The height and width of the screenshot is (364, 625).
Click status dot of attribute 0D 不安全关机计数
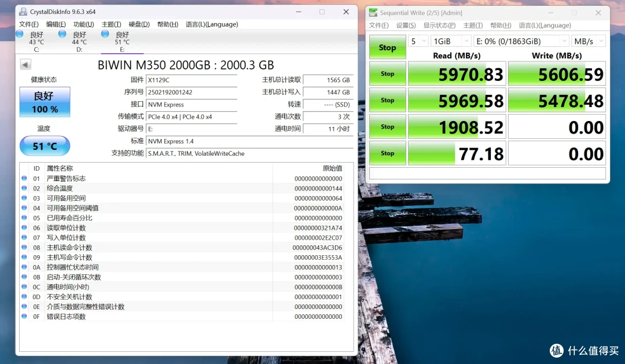tap(24, 297)
